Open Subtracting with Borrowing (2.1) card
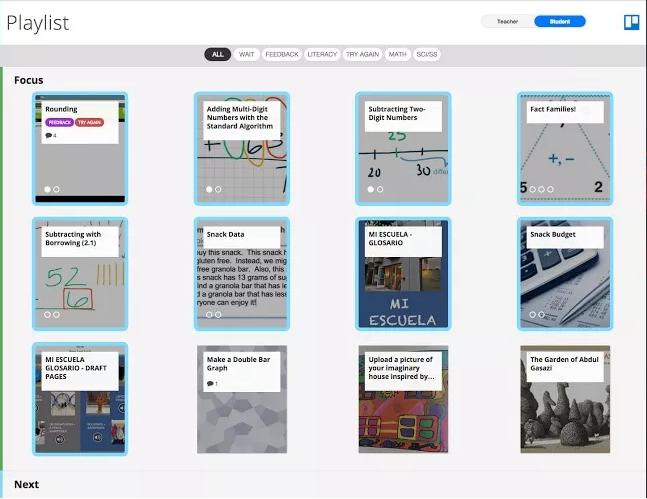The image size is (647, 499). pos(80,274)
